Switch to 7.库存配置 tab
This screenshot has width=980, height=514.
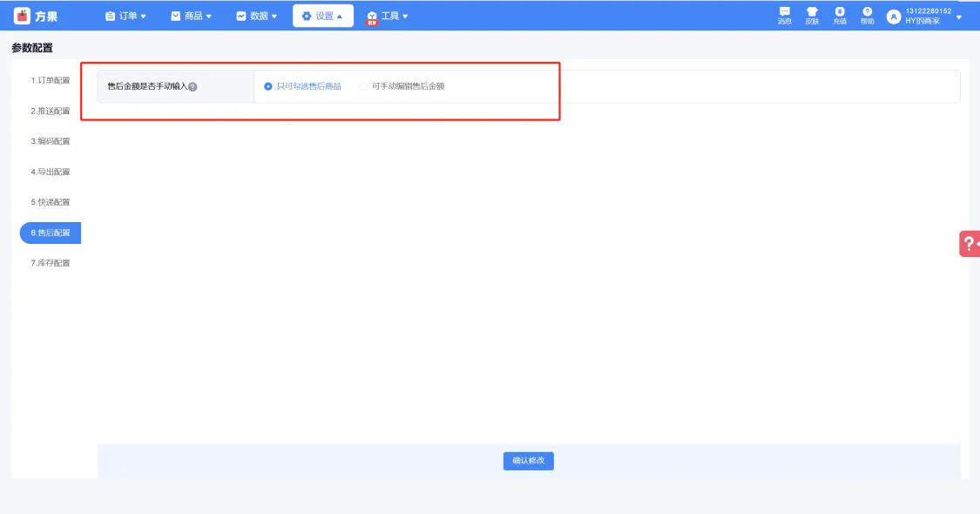pos(51,263)
